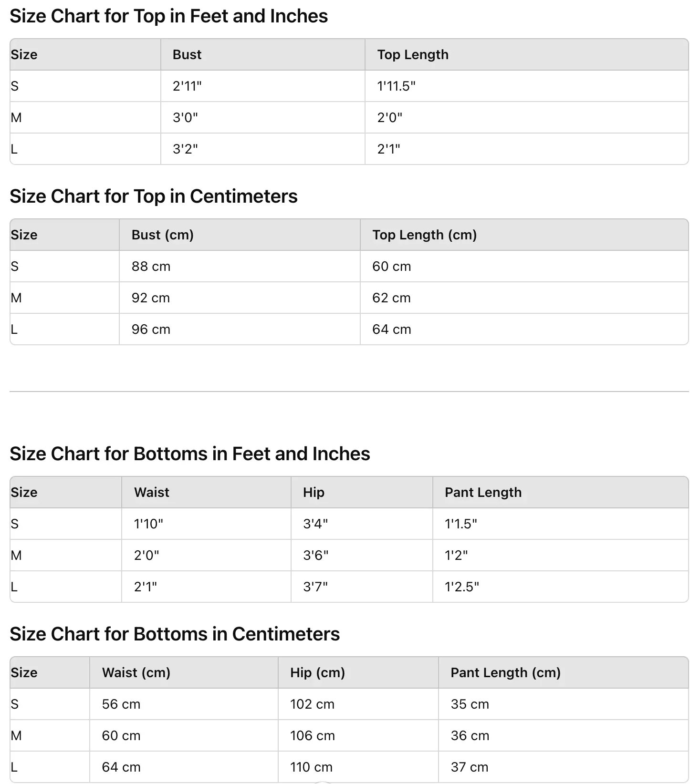Select the 88 cm bust cell

[x=240, y=267]
